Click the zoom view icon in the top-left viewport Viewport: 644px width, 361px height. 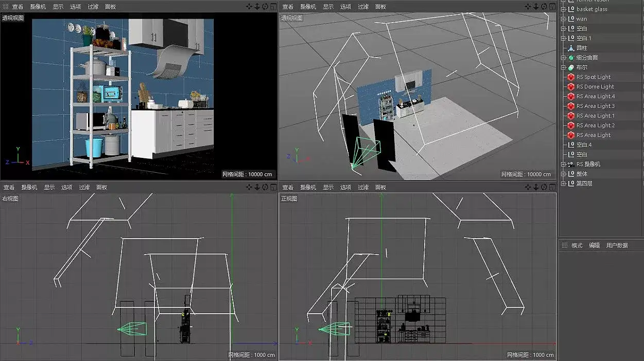point(257,7)
